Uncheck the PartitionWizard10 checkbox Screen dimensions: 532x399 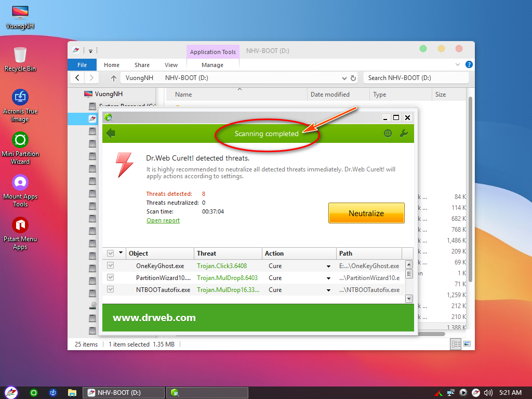(x=110, y=277)
